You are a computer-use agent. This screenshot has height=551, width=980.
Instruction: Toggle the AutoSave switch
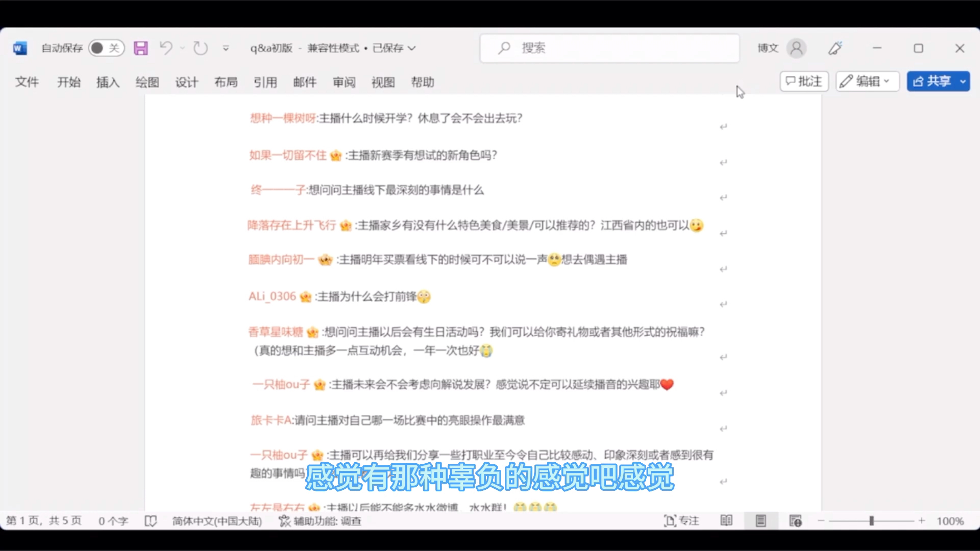pyautogui.click(x=106, y=48)
